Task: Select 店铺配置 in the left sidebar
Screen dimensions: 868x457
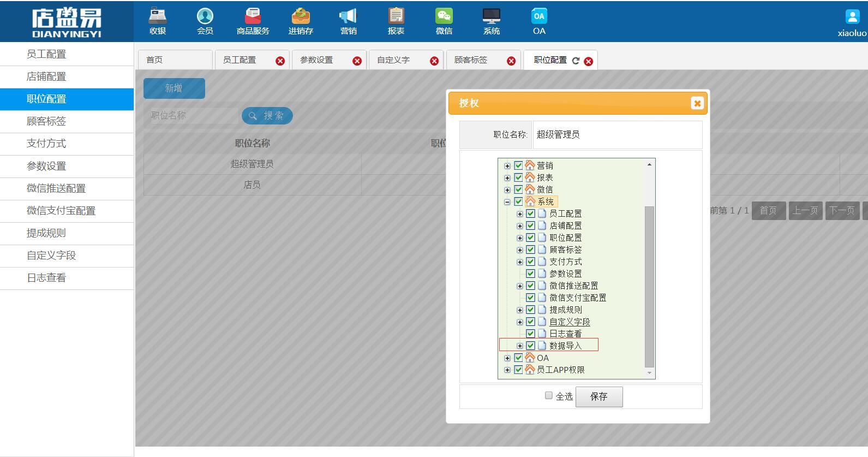Action: [67, 76]
